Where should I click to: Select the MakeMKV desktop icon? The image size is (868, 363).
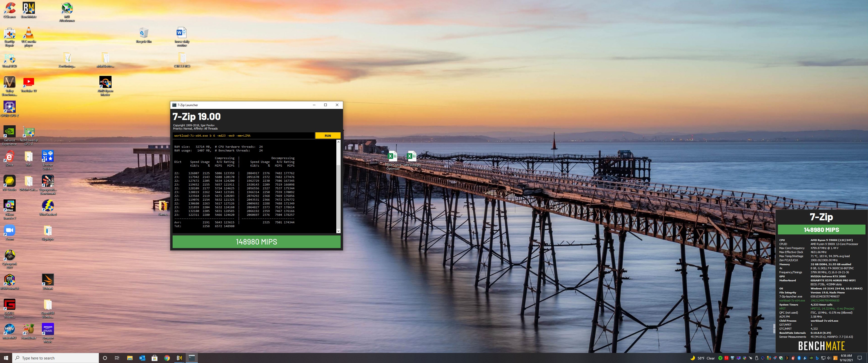point(9,331)
